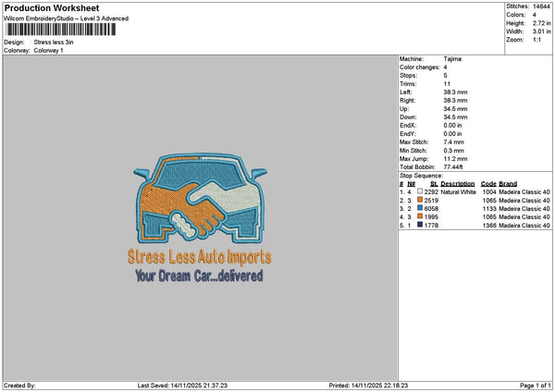Viewport: 555px width, 392px height.
Task: Click the Stitches count 14644
Action: point(542,6)
